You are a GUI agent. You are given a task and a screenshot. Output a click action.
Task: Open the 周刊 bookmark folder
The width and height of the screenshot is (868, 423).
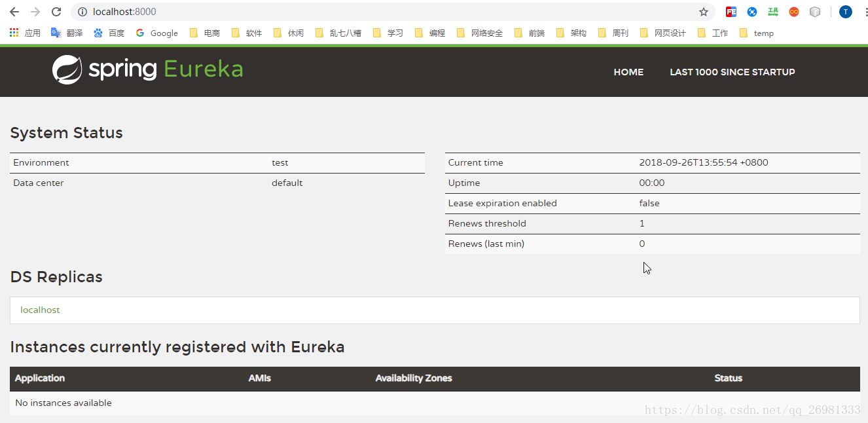613,33
